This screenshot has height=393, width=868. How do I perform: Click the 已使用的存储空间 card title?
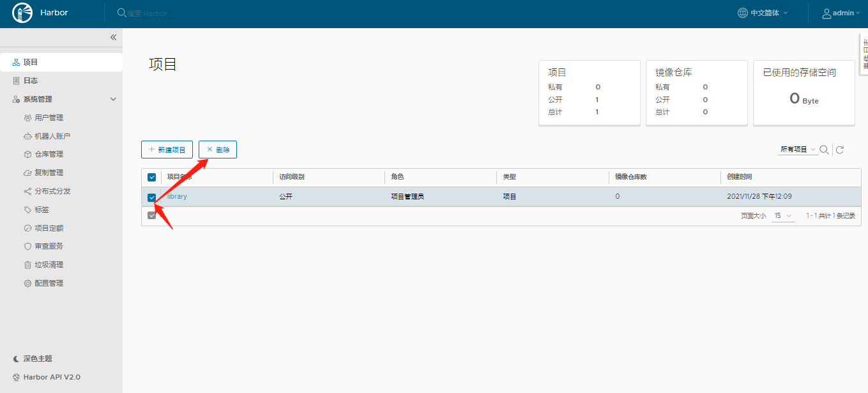coord(800,73)
